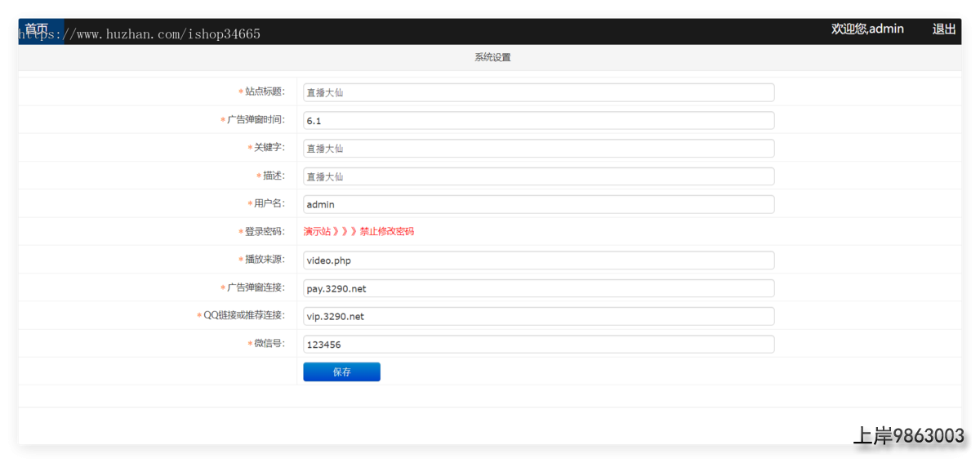Click the 上岸9863003 watermark text
The image size is (980, 463).
(908, 436)
